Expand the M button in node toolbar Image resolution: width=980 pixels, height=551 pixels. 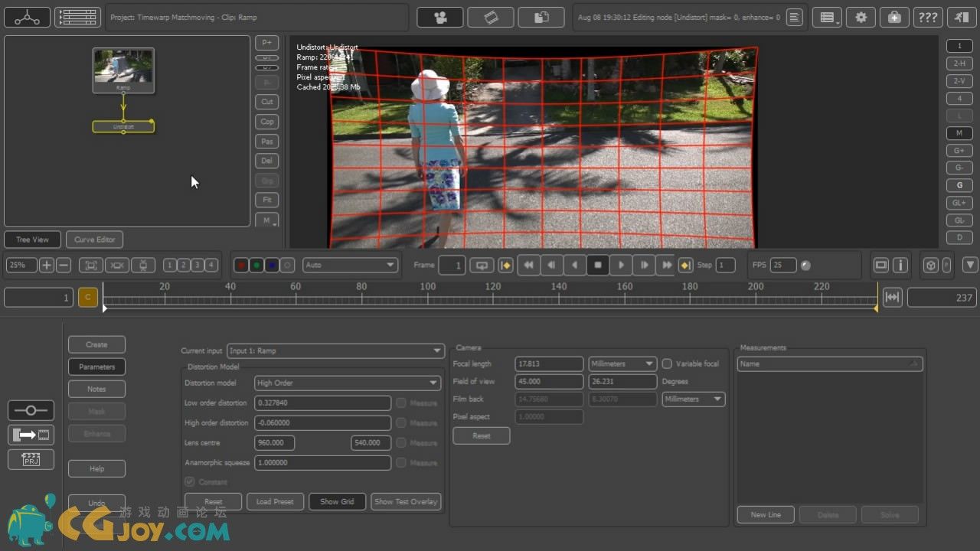click(x=266, y=220)
